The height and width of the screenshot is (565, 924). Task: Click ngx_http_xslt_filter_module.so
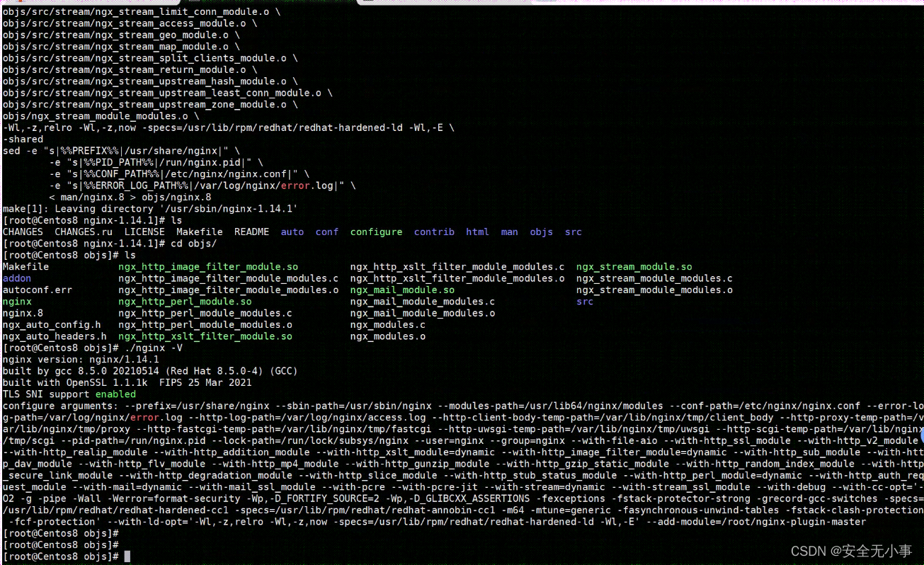point(205,336)
